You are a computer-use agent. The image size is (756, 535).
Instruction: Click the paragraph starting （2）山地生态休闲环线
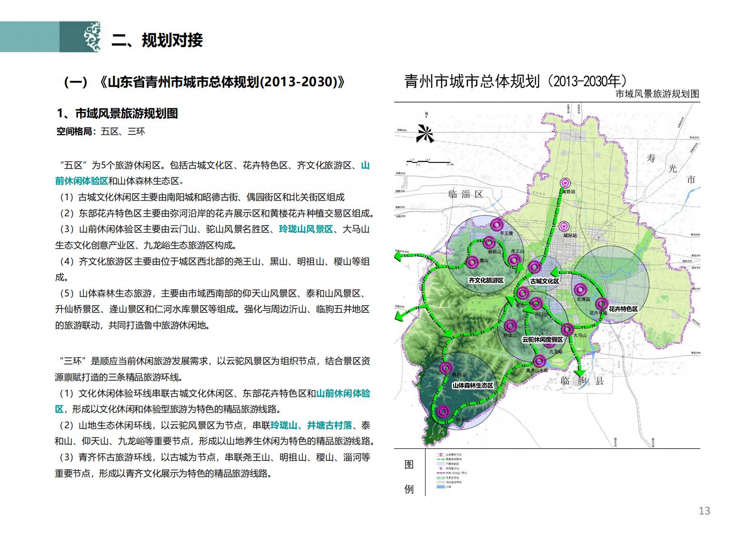215,434
